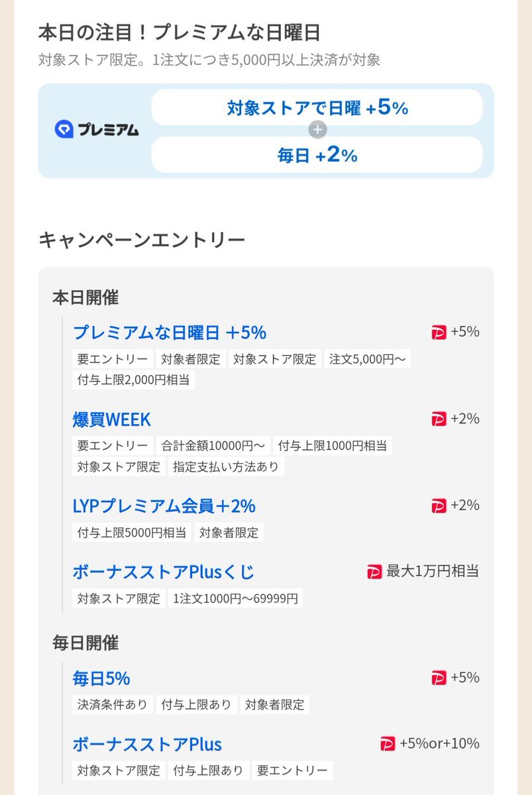Tap PayPay icon beside +5%or+10%

pyautogui.click(x=388, y=744)
